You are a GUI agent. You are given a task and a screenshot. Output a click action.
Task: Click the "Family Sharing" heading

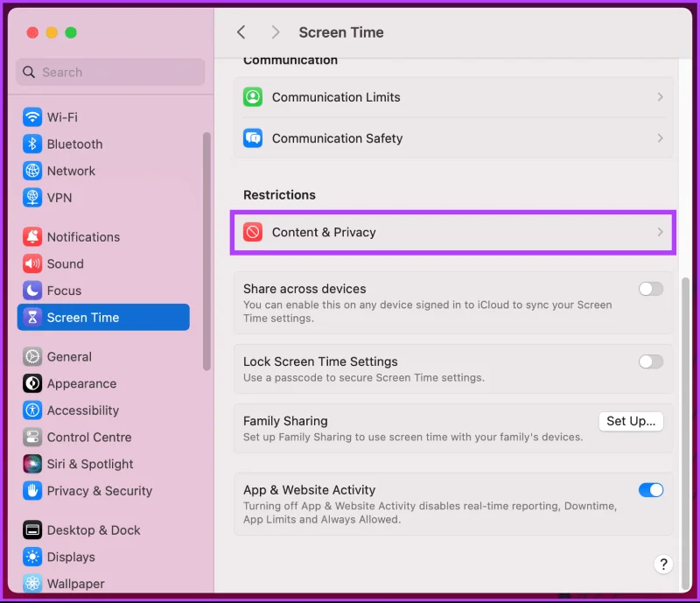285,421
